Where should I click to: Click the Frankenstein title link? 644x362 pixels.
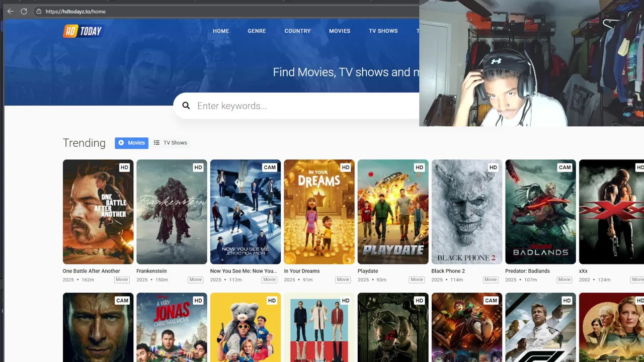[151, 271]
